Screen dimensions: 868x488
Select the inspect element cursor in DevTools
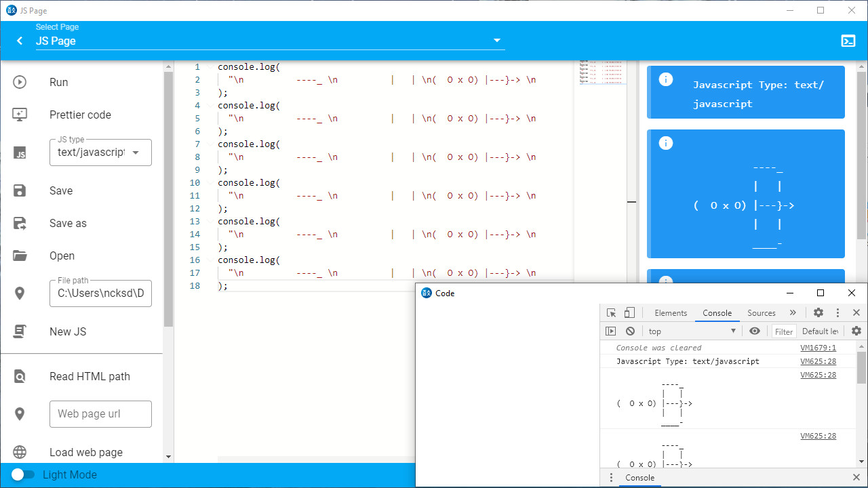(x=610, y=312)
